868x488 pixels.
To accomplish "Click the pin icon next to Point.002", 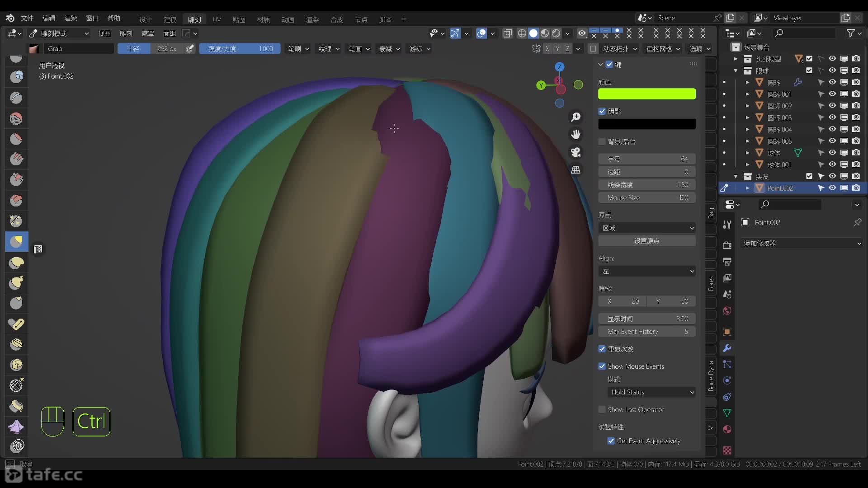I will [857, 222].
